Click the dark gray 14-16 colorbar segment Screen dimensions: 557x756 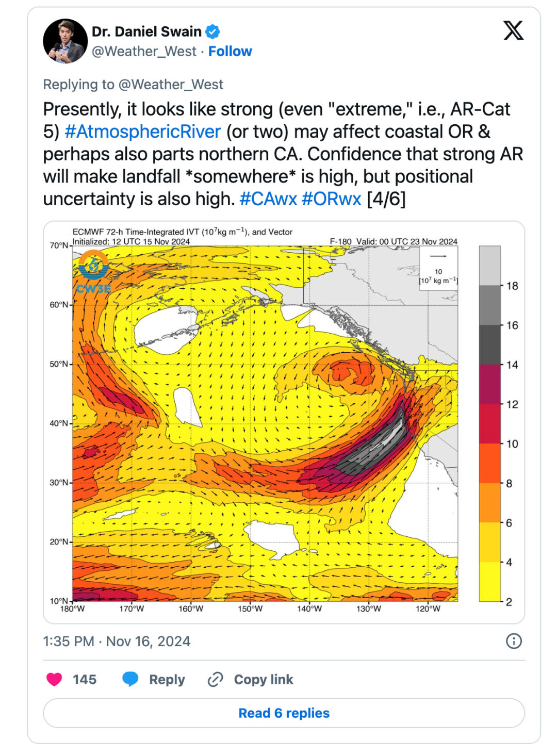(x=490, y=345)
